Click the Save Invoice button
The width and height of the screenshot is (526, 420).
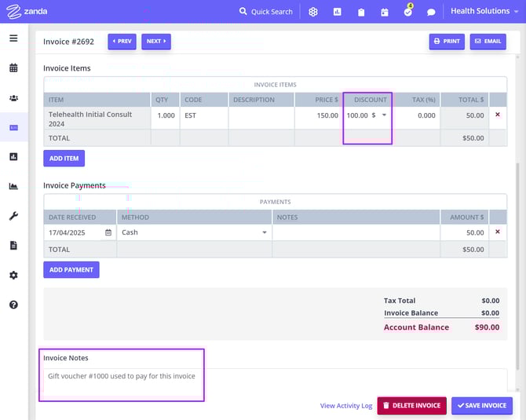(481, 405)
